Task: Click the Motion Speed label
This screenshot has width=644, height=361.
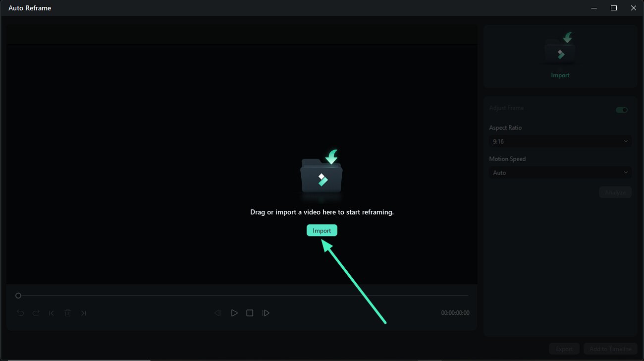Action: coord(507,159)
